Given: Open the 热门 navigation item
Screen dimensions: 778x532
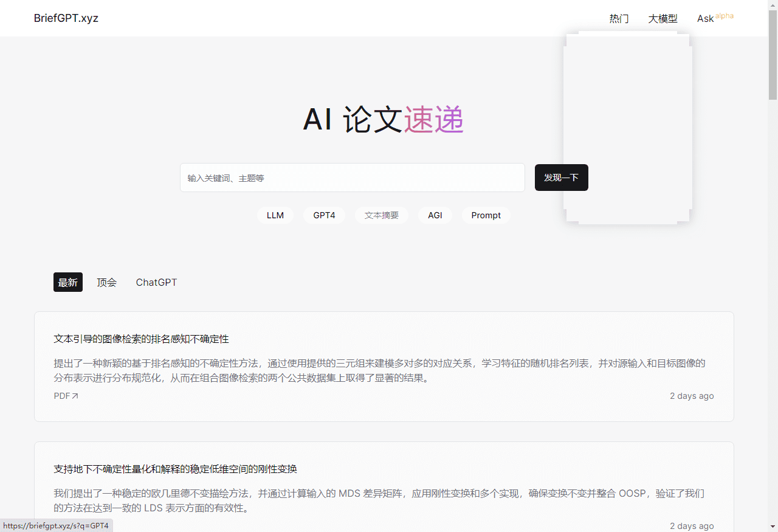Looking at the screenshot, I should (619, 18).
